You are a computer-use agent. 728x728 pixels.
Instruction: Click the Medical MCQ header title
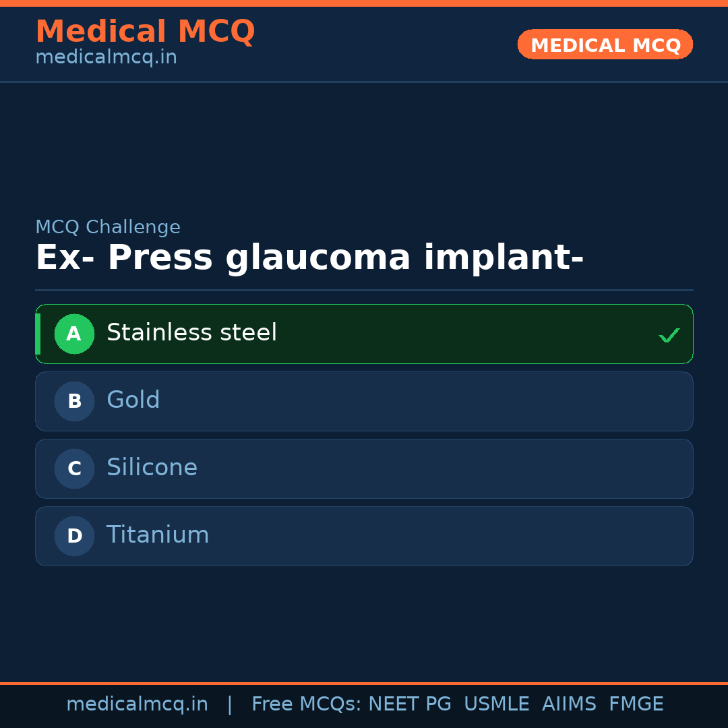coord(145,32)
